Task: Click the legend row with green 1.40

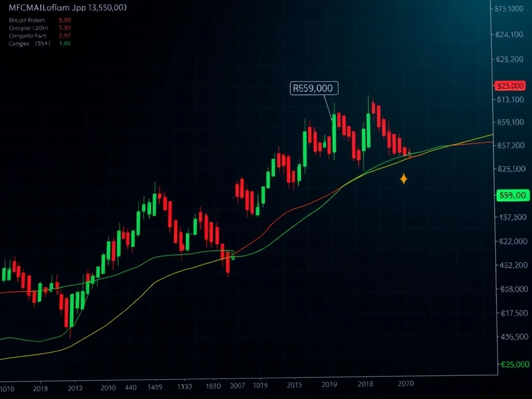Action: [36, 44]
